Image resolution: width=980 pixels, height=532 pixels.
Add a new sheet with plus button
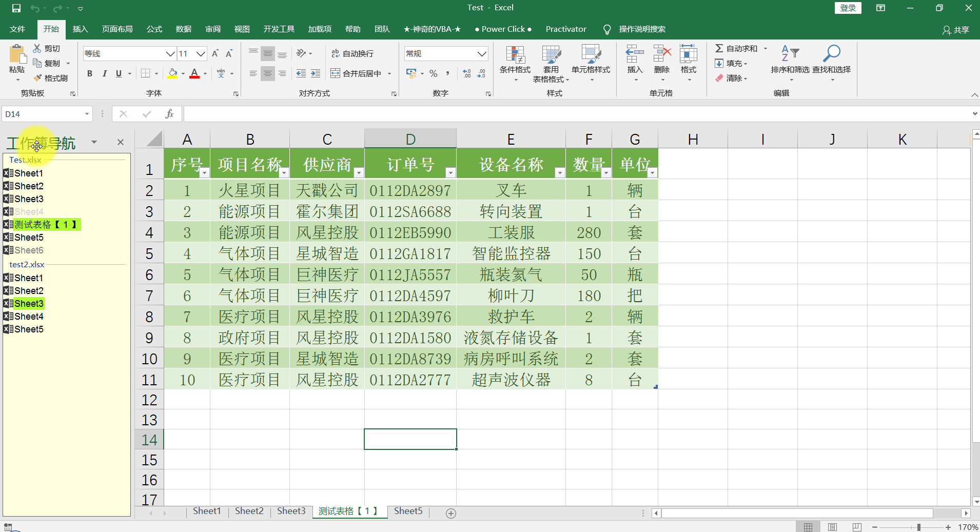pos(451,514)
